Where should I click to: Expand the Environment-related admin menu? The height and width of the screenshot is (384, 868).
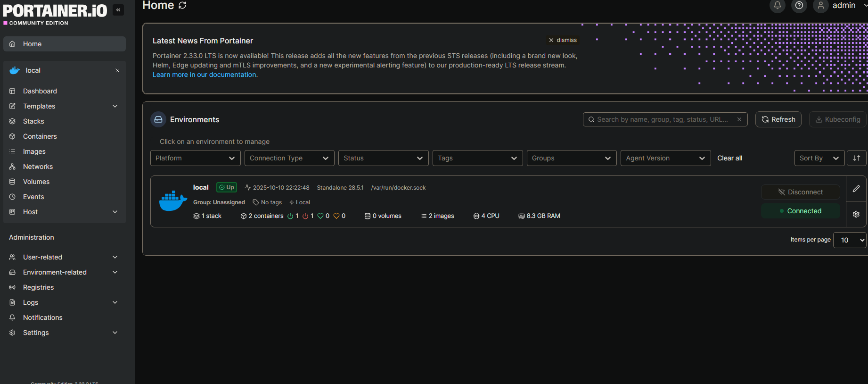click(65, 272)
